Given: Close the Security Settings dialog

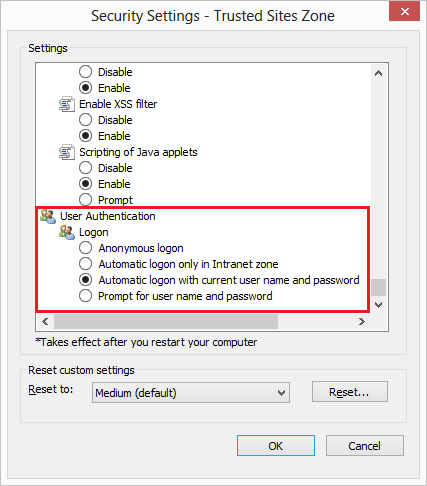Looking at the screenshot, I should pyautogui.click(x=404, y=12).
